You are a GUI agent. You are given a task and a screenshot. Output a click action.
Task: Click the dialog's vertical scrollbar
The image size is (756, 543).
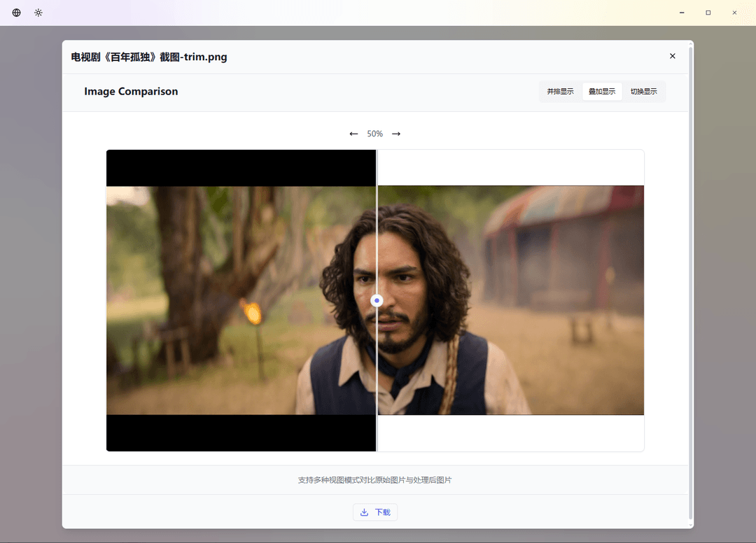pyautogui.click(x=691, y=280)
